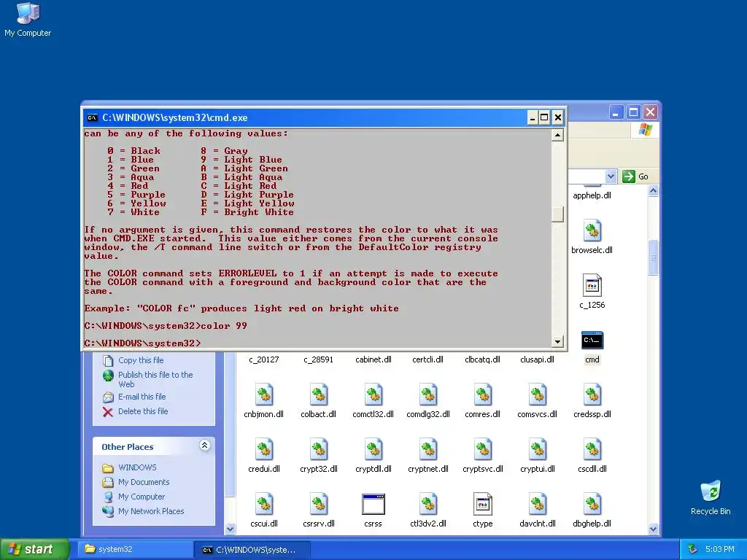Select the cmd application icon

pos(592,341)
